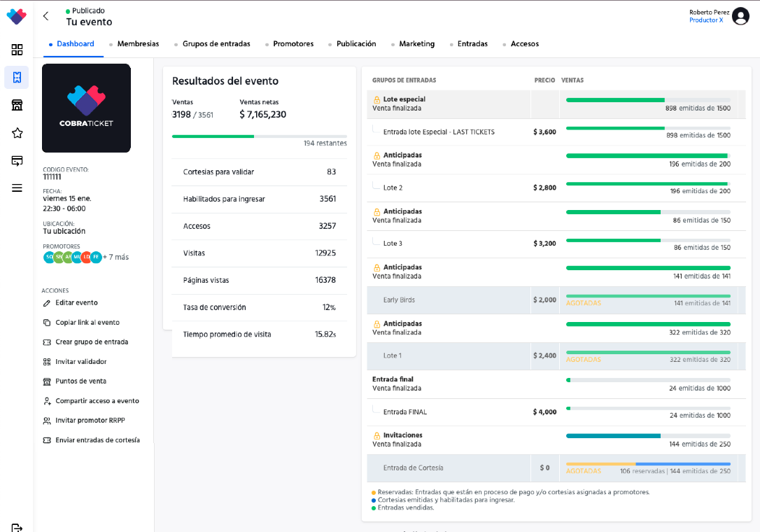The width and height of the screenshot is (760, 532).
Task: Select the Lote 1 ticket row
Action: point(556,356)
